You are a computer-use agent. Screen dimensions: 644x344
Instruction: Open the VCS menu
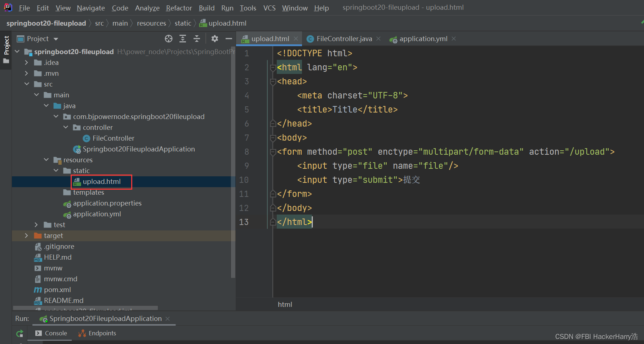[x=269, y=8]
